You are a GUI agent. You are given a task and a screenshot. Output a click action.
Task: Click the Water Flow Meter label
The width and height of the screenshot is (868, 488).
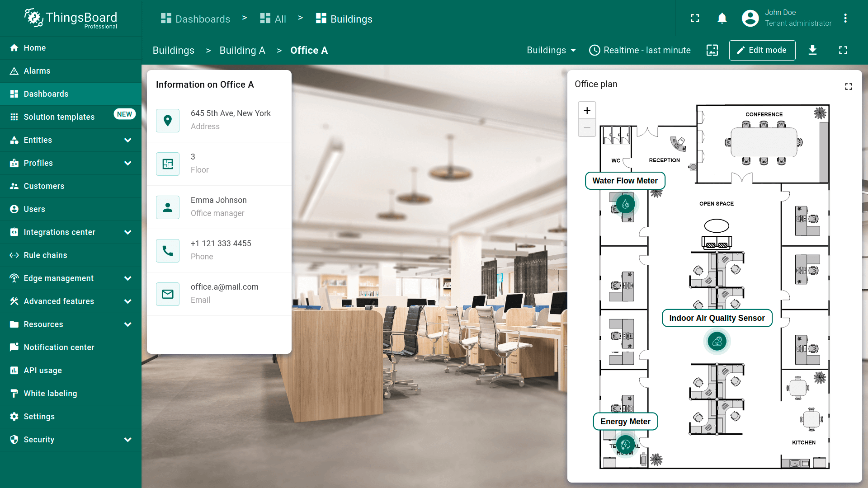(x=625, y=181)
